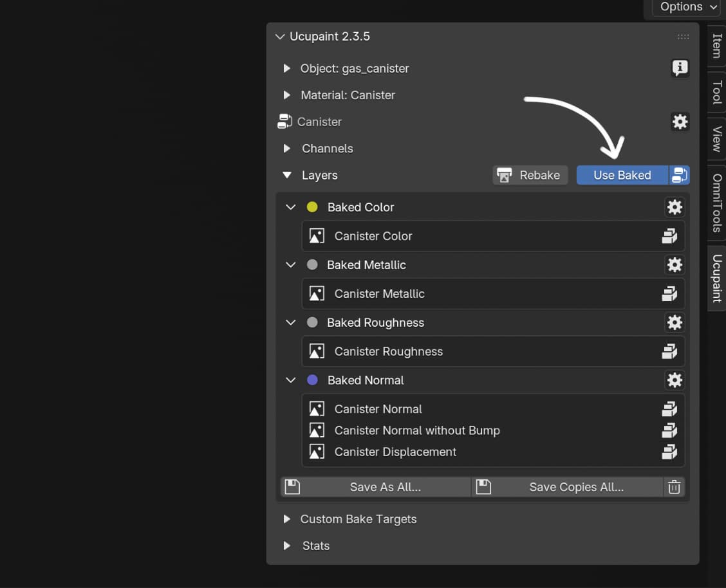This screenshot has width=726, height=588.
Task: Click the Save As All button
Action: (x=375, y=487)
